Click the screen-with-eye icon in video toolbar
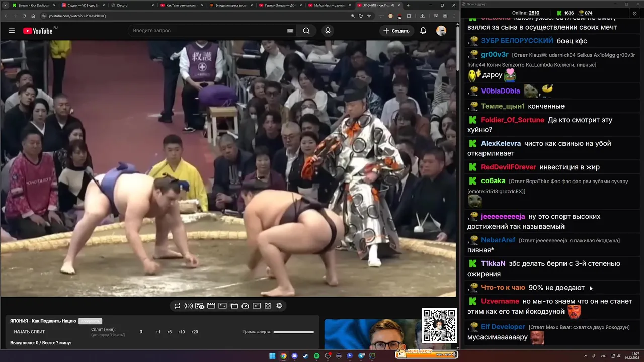Viewport: 644px width, 362px height. point(200,306)
